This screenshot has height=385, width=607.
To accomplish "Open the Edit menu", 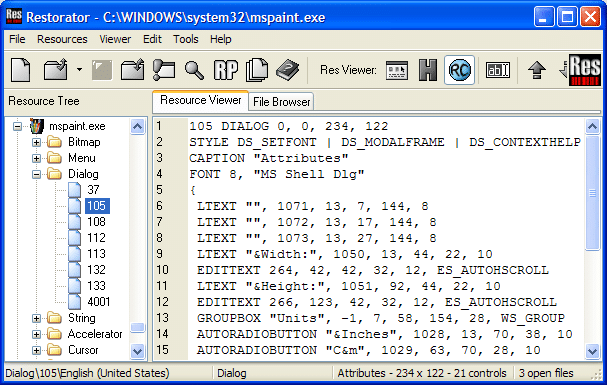I will coord(152,39).
